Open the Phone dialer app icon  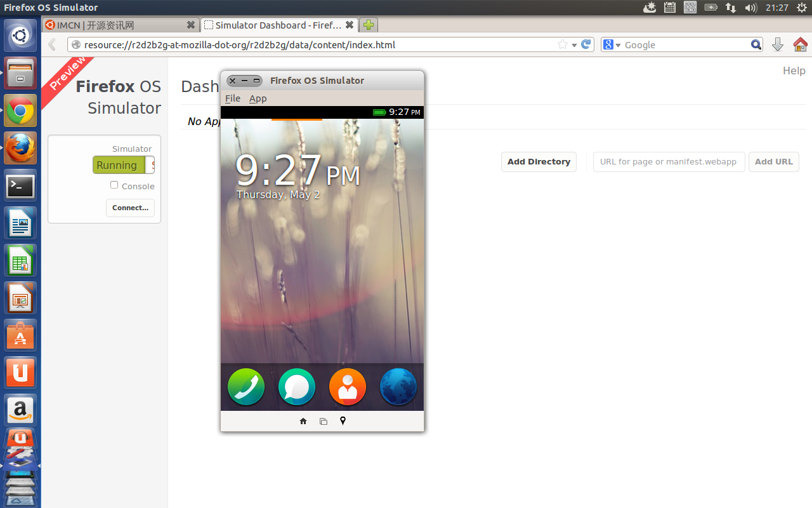pos(246,387)
